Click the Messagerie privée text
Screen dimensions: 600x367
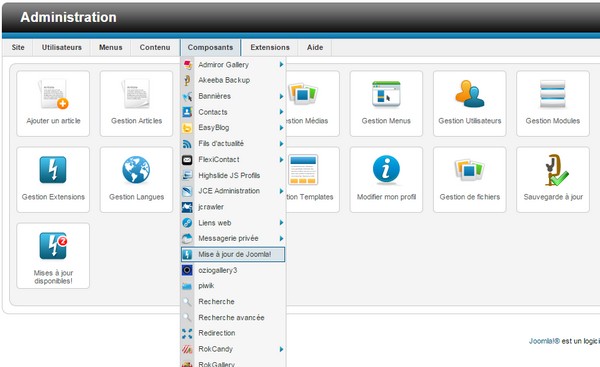[228, 238]
